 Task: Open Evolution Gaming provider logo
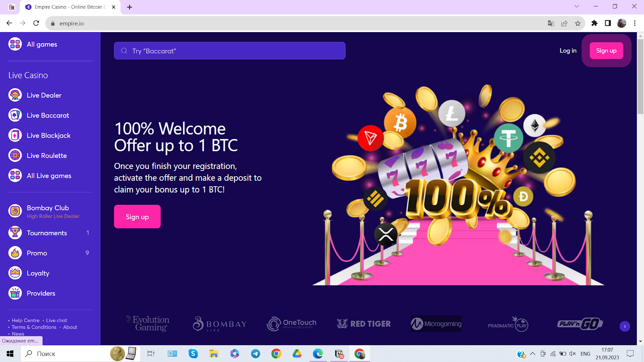pyautogui.click(x=148, y=323)
